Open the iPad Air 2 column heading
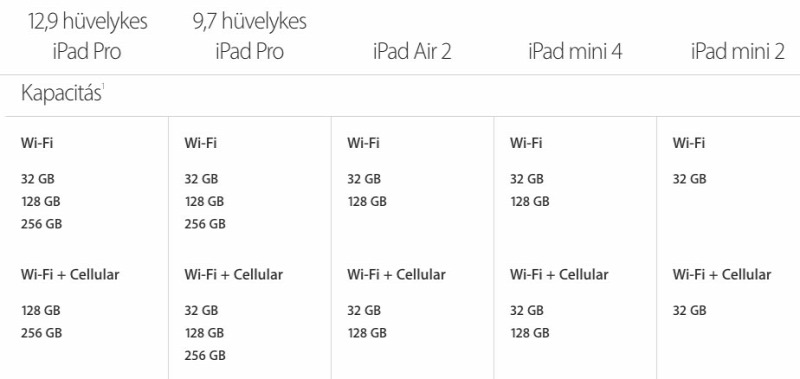This screenshot has width=800, height=379. pos(412,52)
